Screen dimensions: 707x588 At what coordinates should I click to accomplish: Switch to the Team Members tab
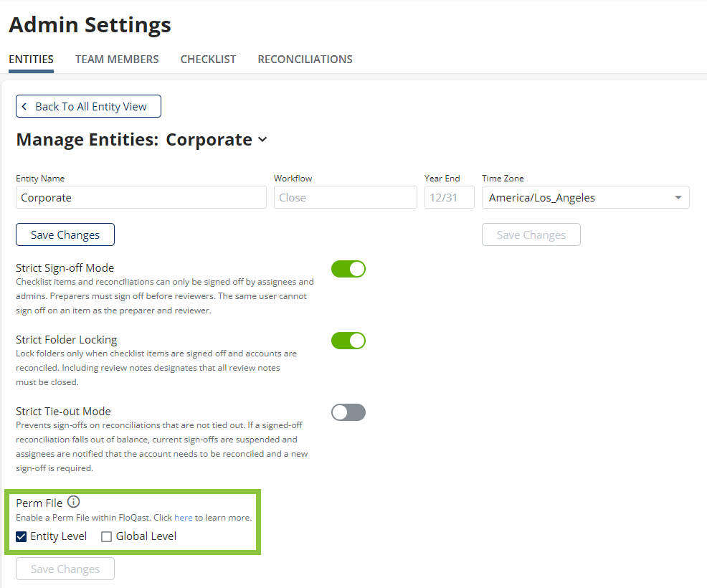[117, 60]
